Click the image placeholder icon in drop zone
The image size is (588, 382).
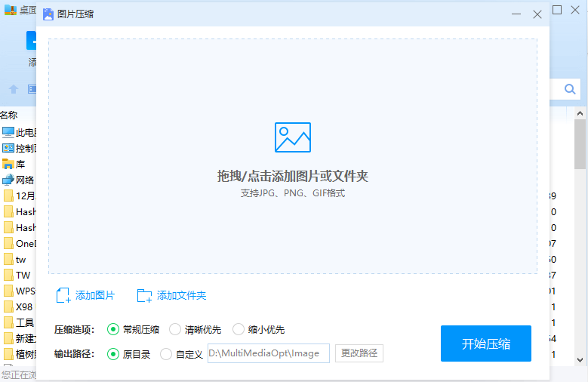[x=293, y=137]
